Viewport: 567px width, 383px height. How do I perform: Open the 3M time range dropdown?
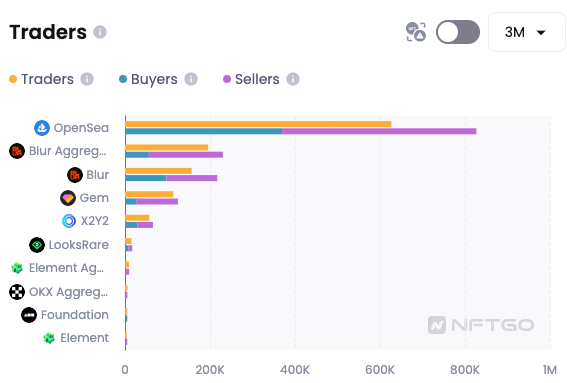coord(526,32)
